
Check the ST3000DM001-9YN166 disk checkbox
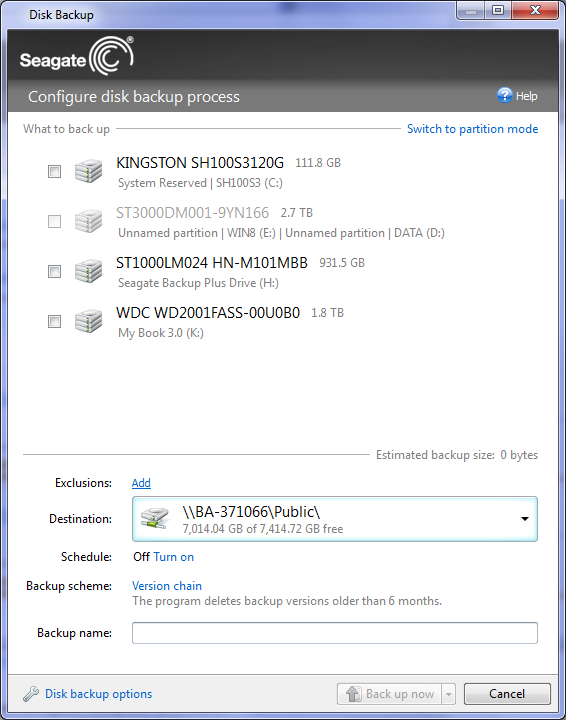[x=55, y=221]
